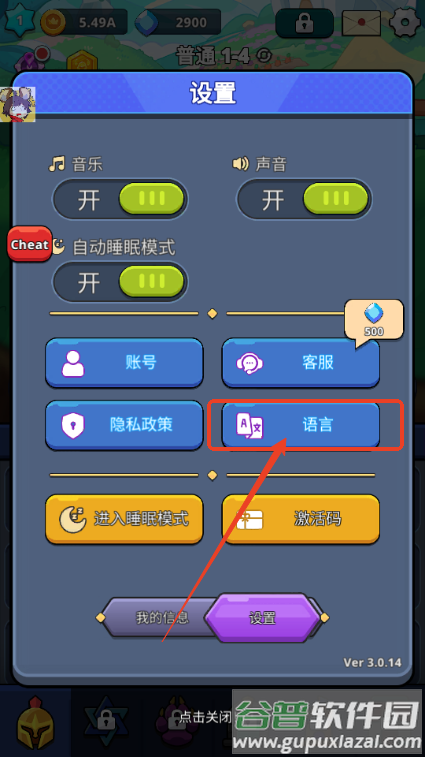This screenshot has height=757, width=425.
Task: Click the red Cheat button
Action: (29, 244)
